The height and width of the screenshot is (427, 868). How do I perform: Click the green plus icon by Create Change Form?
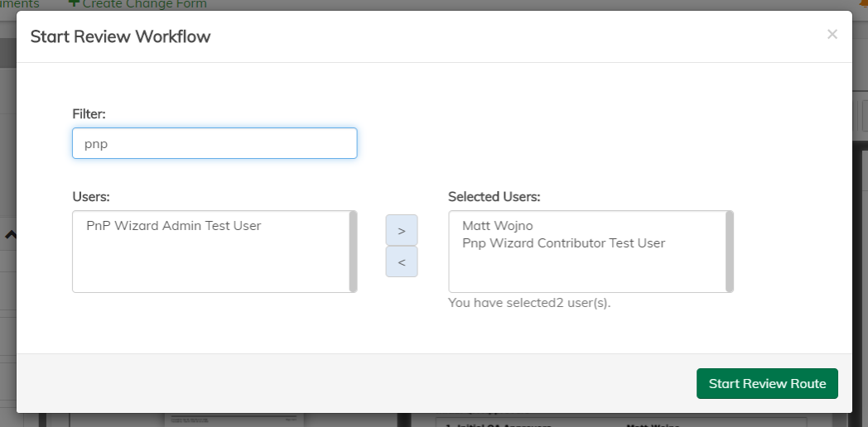[74, 3]
